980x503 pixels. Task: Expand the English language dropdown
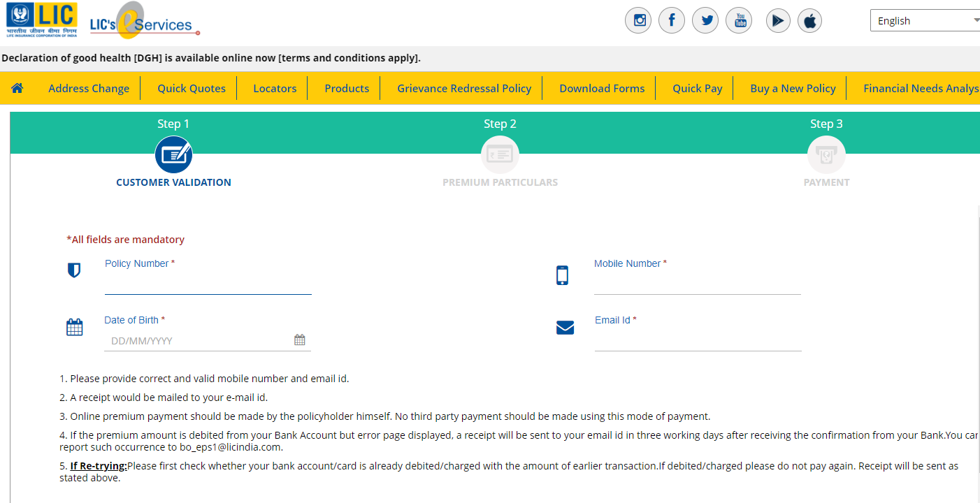point(925,21)
